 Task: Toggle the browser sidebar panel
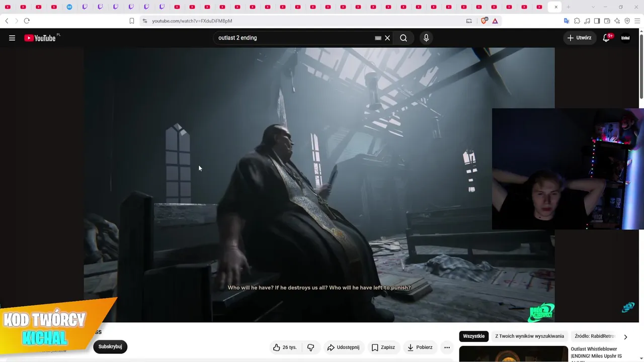click(597, 21)
